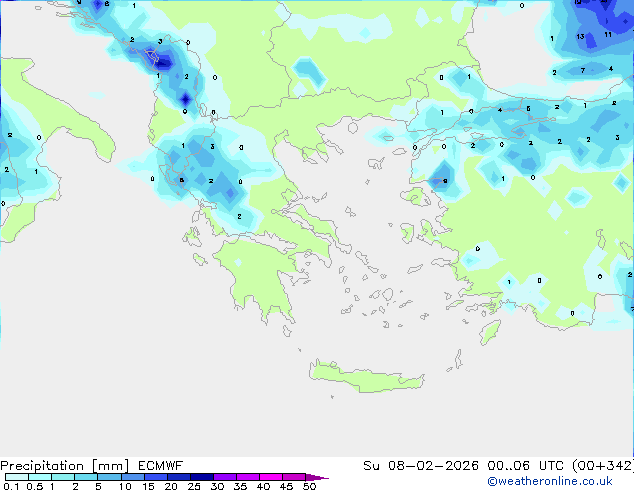This screenshot has height=490, width=634.
Task: Click the 15–20 mm legend swatch
Action: click(156, 477)
